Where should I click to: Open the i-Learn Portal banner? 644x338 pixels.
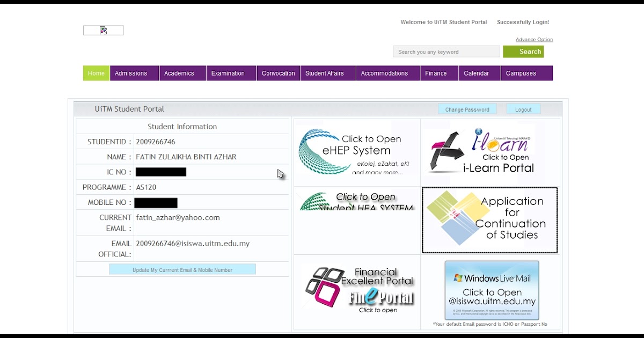point(483,151)
